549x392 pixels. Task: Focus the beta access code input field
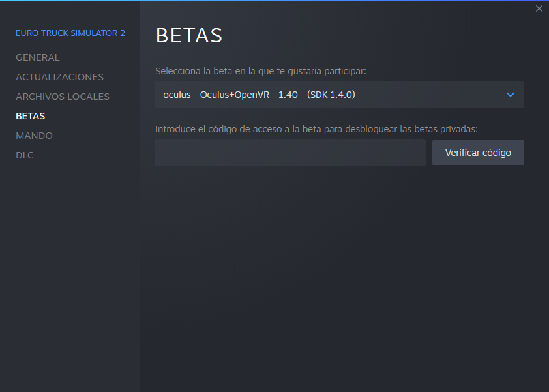290,153
